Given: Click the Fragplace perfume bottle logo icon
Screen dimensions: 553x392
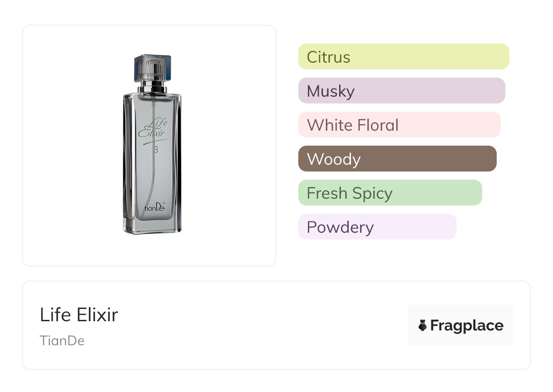Looking at the screenshot, I should point(423,325).
